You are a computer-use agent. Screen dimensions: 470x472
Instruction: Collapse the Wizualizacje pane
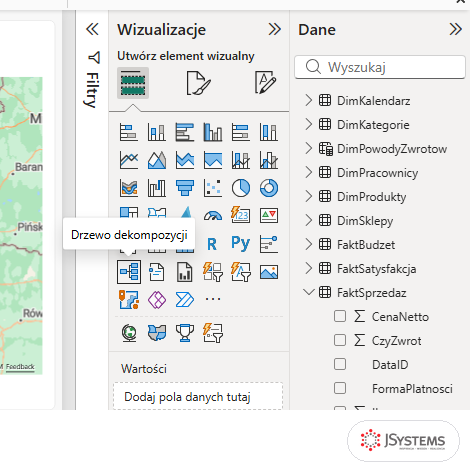[275, 29]
